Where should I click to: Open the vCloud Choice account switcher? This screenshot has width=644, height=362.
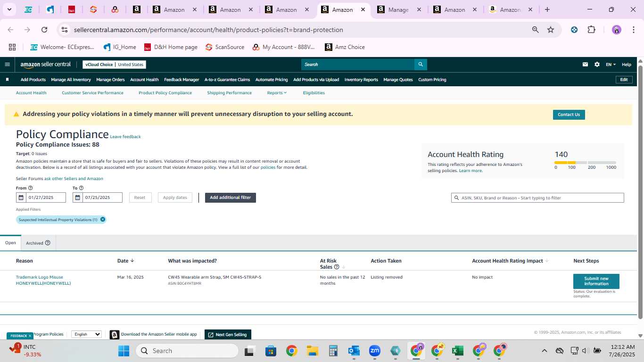[114, 65]
